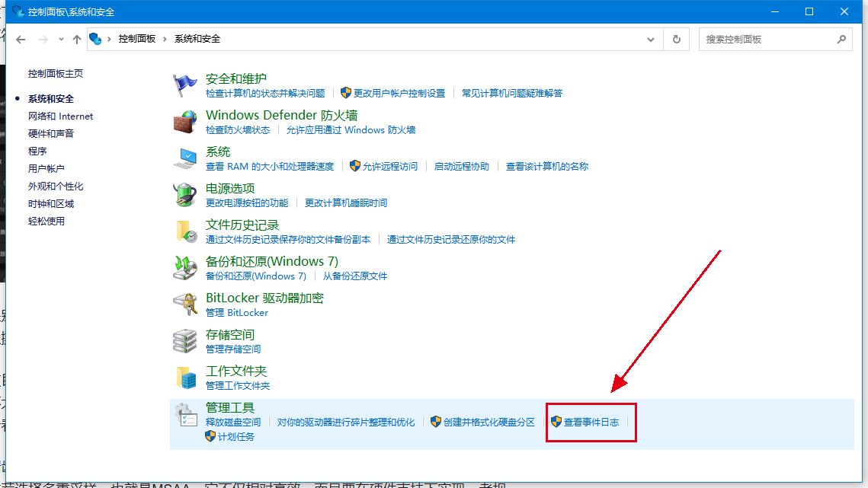
Task: Click the forward arrow navigation button
Action: tap(43, 40)
